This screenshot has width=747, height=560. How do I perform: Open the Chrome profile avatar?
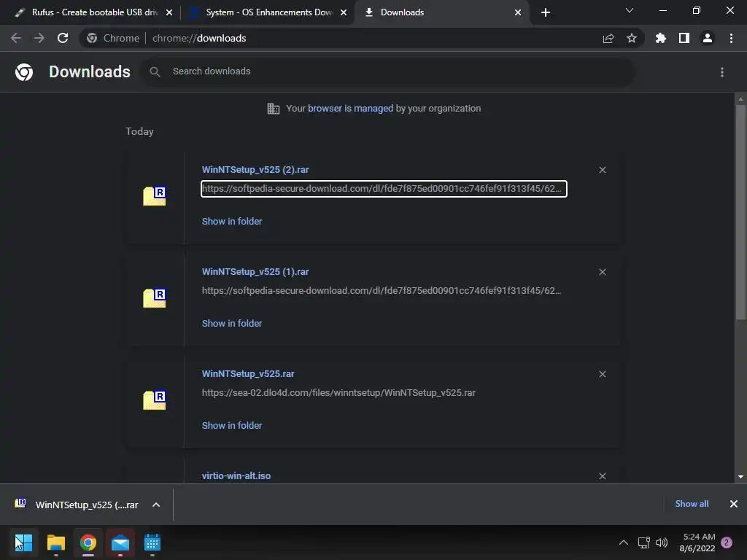tap(708, 38)
